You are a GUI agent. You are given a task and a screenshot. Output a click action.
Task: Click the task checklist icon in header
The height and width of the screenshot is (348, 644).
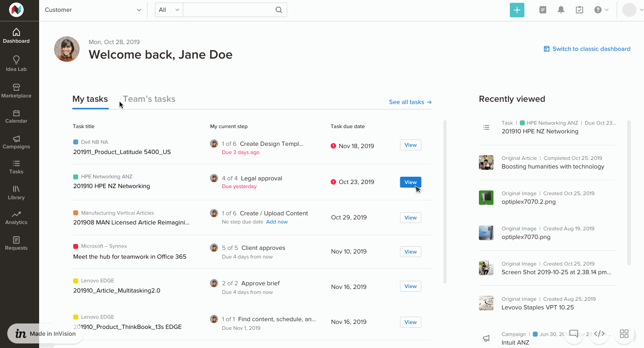coord(579,10)
